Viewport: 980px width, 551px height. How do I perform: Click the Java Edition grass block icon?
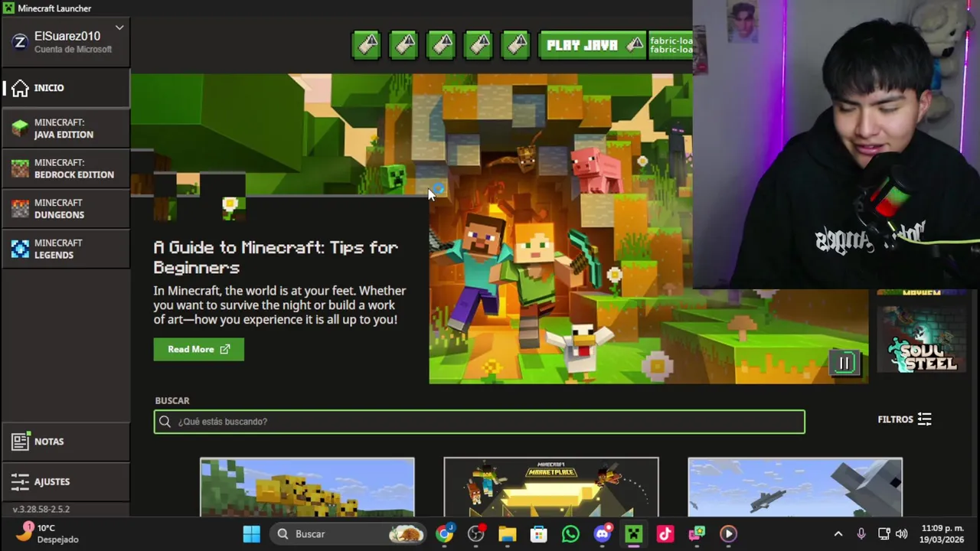tap(20, 129)
